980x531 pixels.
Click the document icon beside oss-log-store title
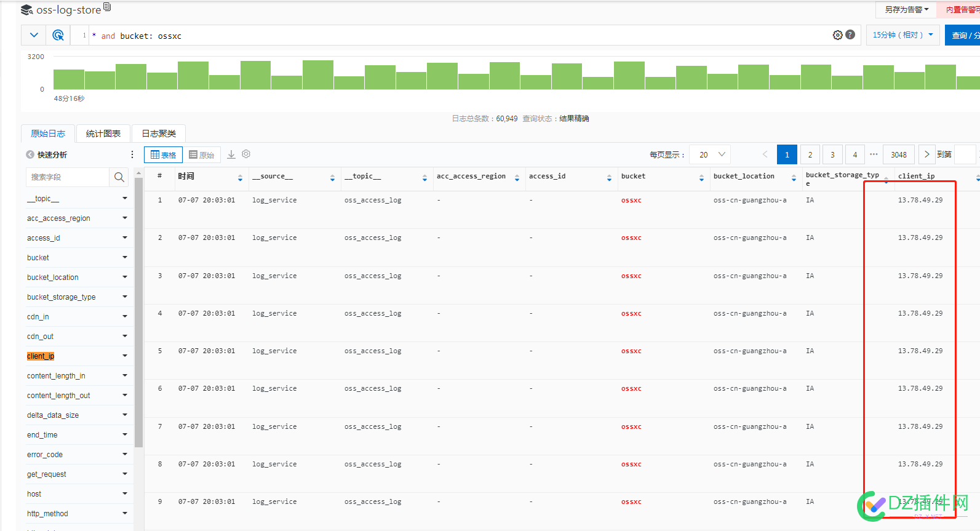point(107,7)
